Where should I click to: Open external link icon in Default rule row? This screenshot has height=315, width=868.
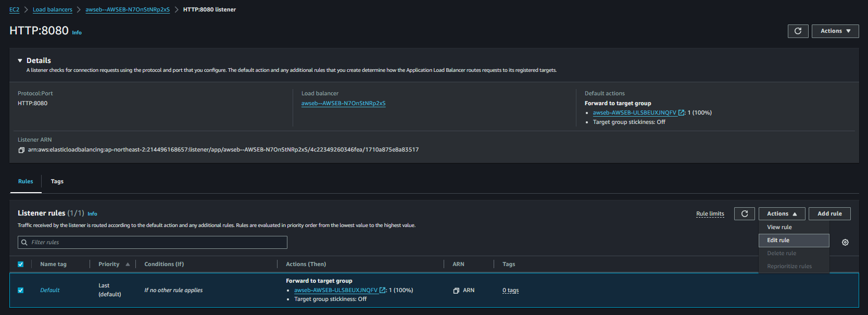tap(383, 290)
